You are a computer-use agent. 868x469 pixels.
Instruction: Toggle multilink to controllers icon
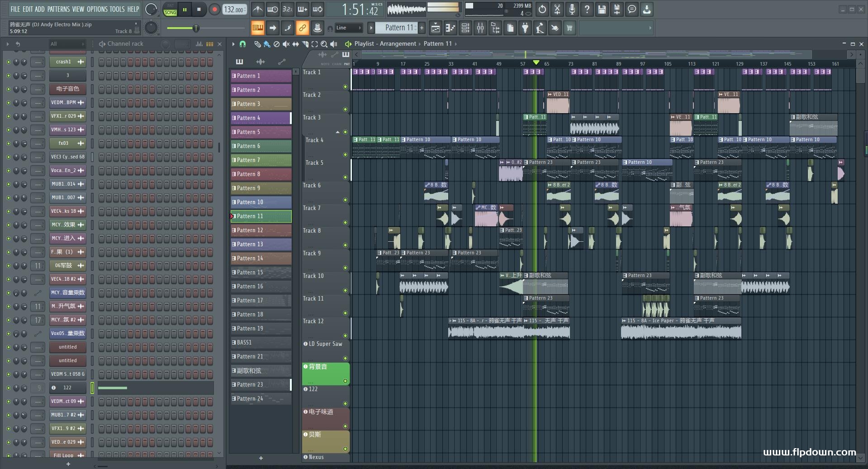point(318,28)
